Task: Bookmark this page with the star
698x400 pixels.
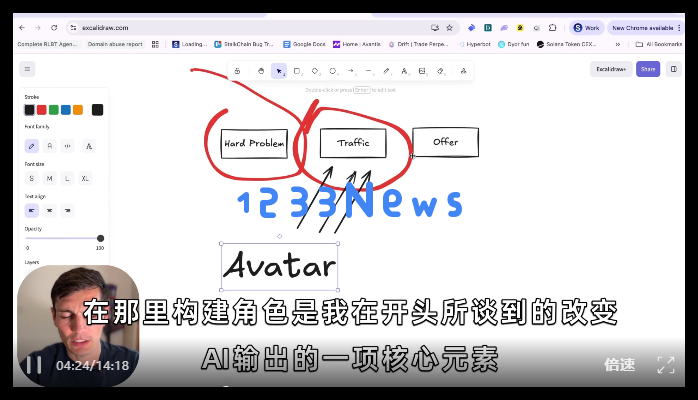Action: [x=450, y=28]
